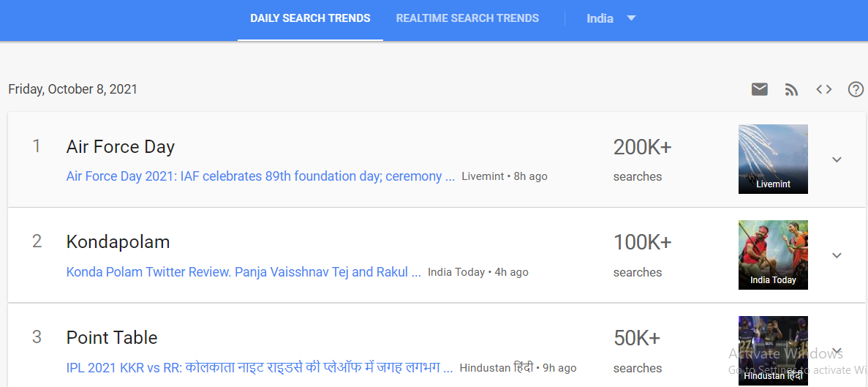Select the Kondapolam trend title
Viewport: 868px width, 387px height.
click(118, 242)
